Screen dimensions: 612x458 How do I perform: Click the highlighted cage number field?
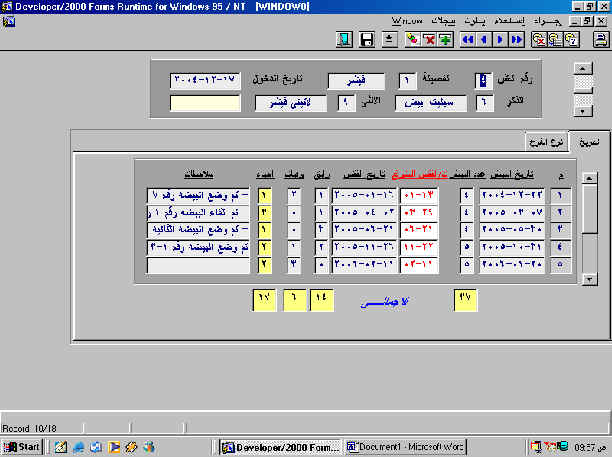pos(483,80)
